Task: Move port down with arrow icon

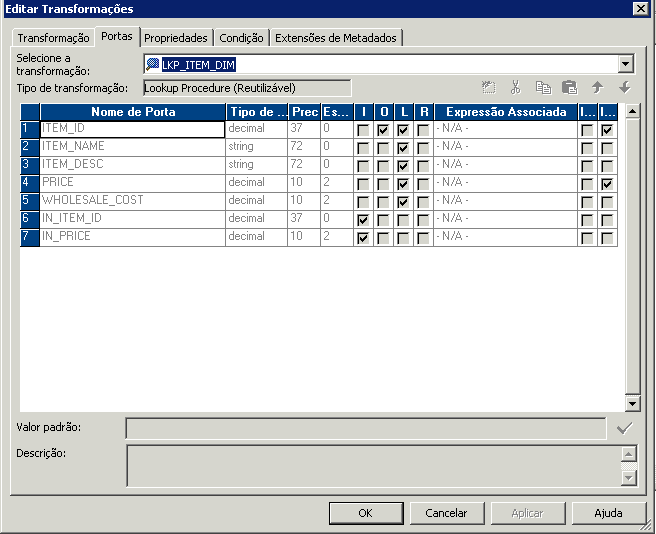Action: click(625, 87)
